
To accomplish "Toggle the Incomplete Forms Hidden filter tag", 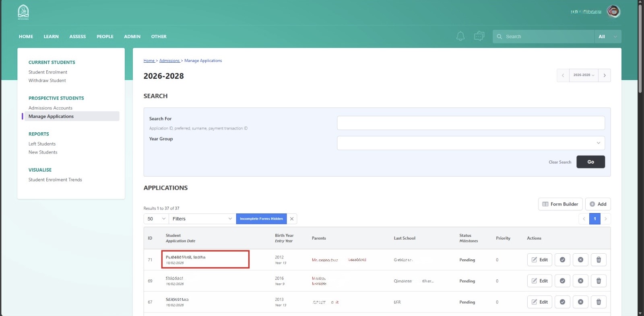I will 261,219.
